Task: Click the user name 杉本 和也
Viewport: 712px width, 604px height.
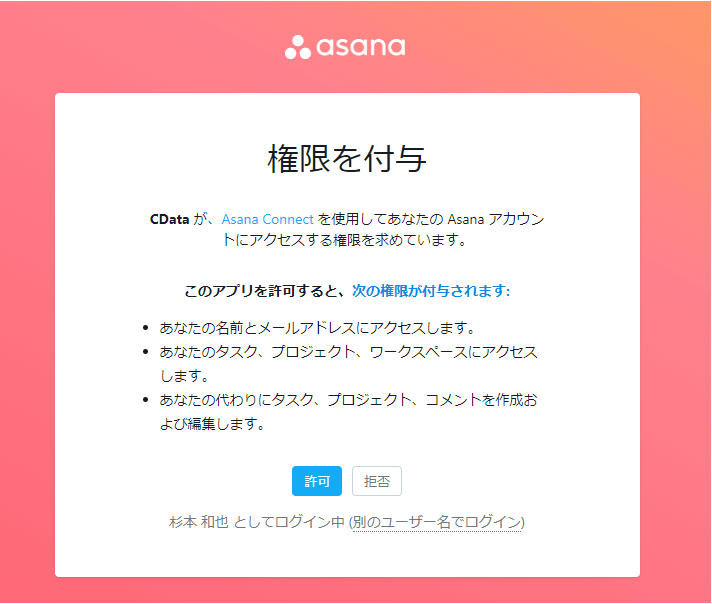Action: [199, 522]
